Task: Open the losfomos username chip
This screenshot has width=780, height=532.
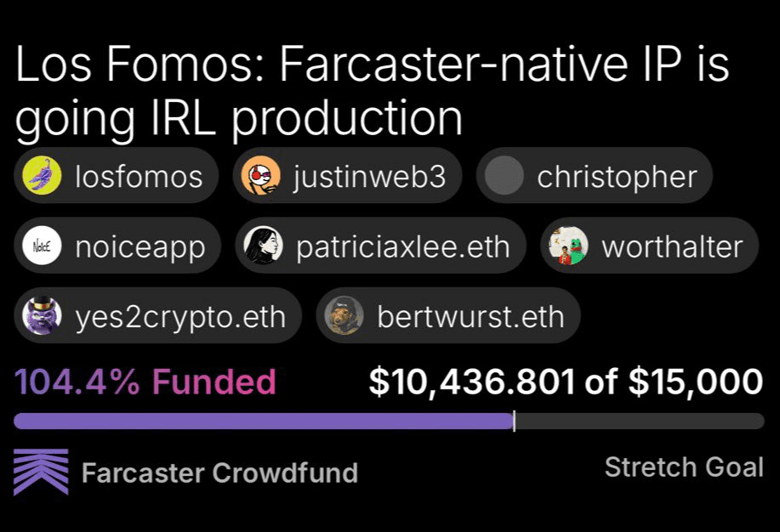Action: pos(116,176)
